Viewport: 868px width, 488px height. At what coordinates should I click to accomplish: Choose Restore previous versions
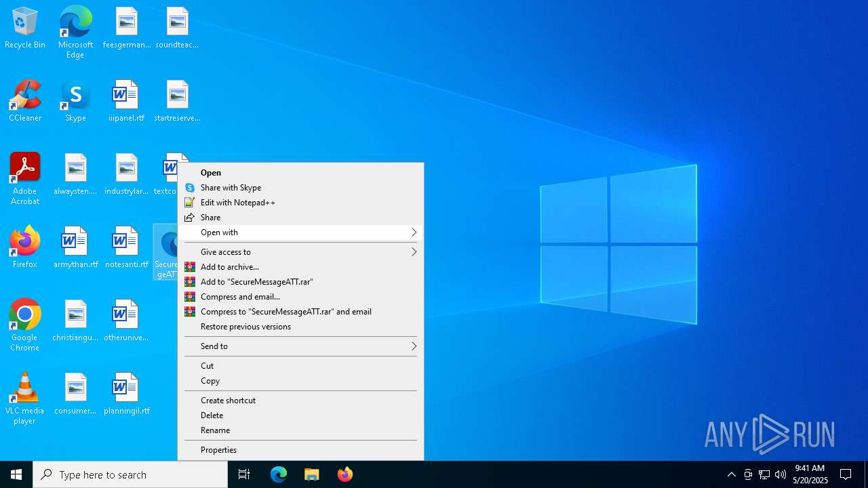coord(300,327)
